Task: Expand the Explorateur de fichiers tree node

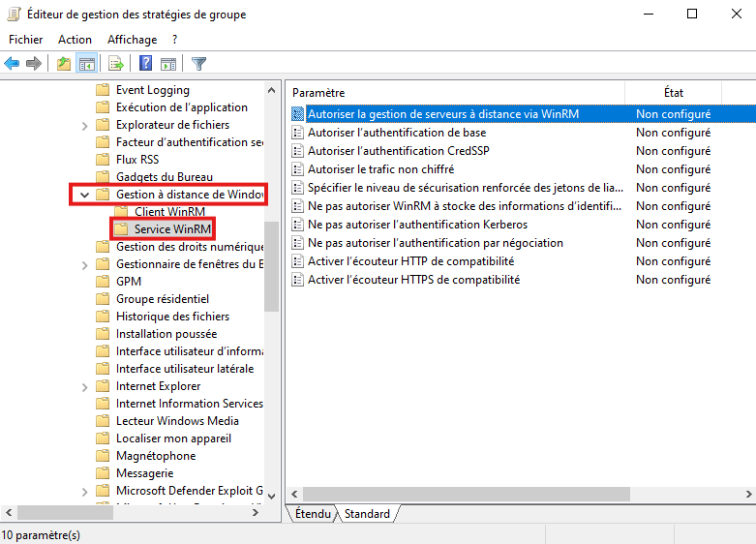Action: pos(85,125)
